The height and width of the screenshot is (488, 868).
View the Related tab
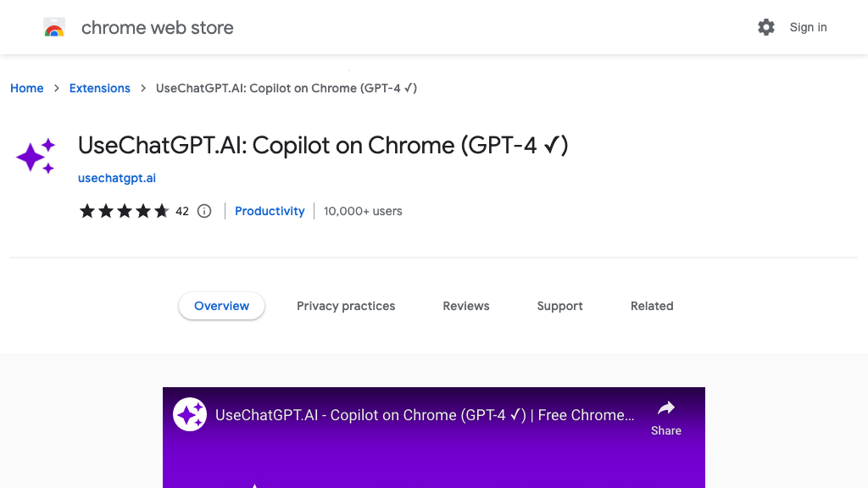tap(652, 306)
